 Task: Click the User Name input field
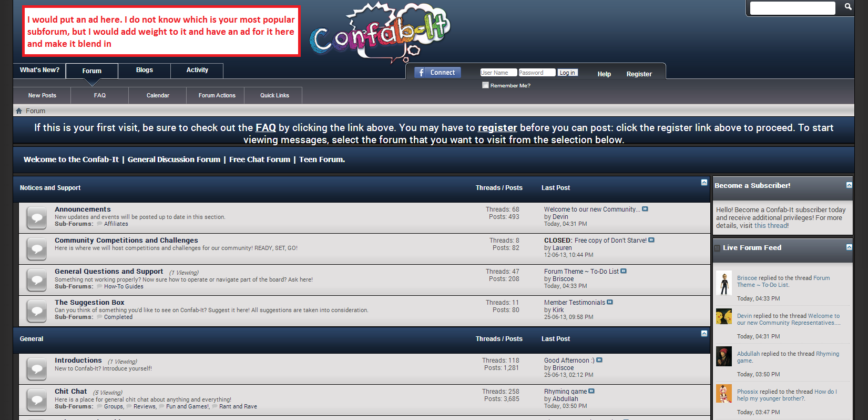[x=498, y=73]
